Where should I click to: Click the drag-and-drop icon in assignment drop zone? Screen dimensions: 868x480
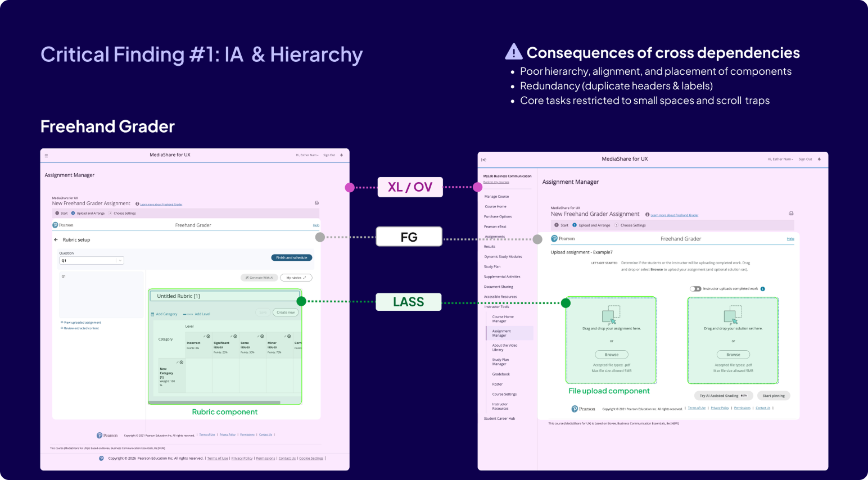611,315
